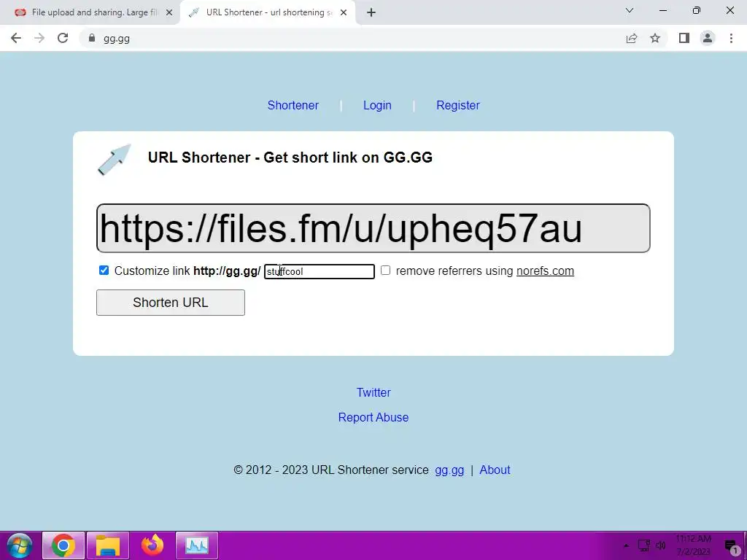Open the notification center icon

(x=731, y=546)
